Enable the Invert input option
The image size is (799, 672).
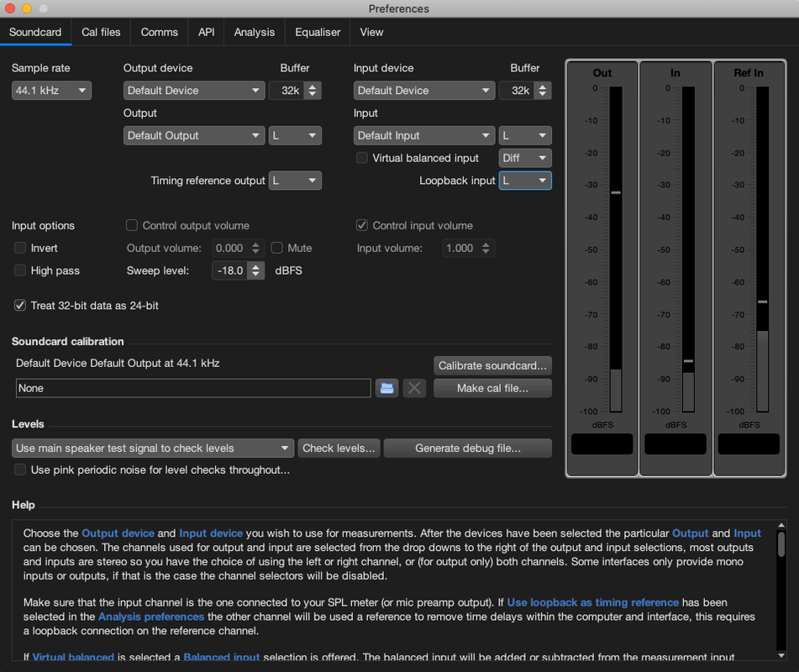[x=20, y=248]
